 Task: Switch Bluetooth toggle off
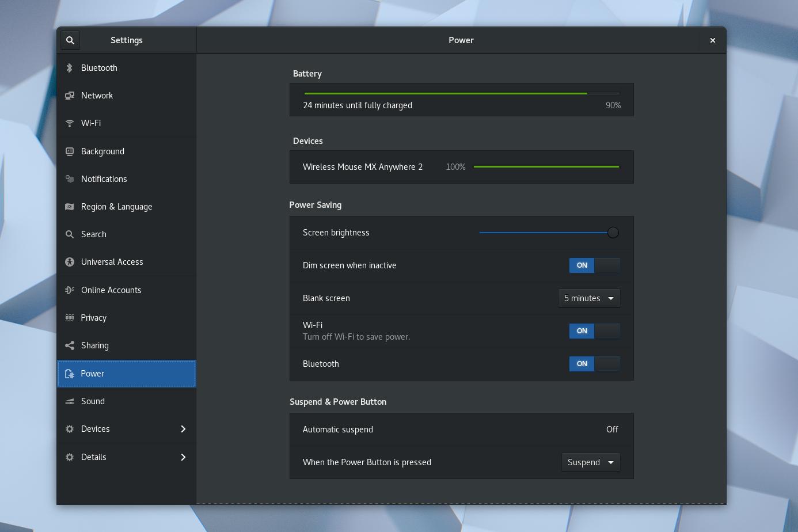point(594,364)
